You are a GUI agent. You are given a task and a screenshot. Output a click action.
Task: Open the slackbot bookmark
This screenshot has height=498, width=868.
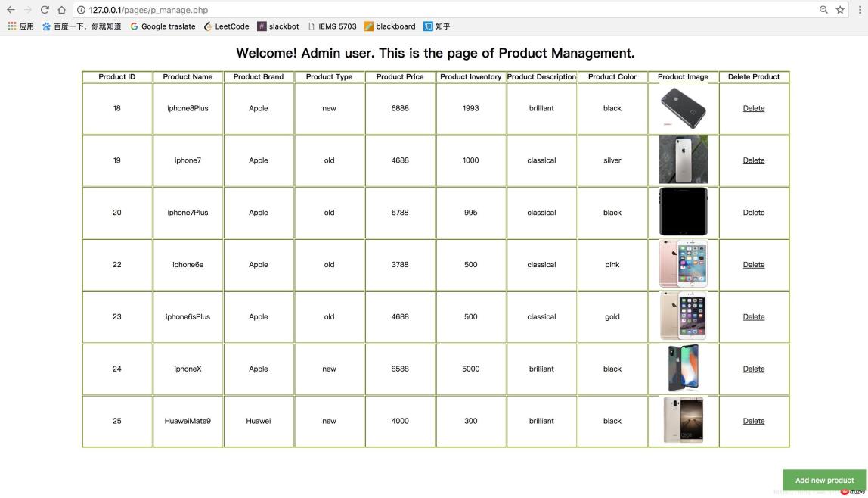pyautogui.click(x=278, y=26)
